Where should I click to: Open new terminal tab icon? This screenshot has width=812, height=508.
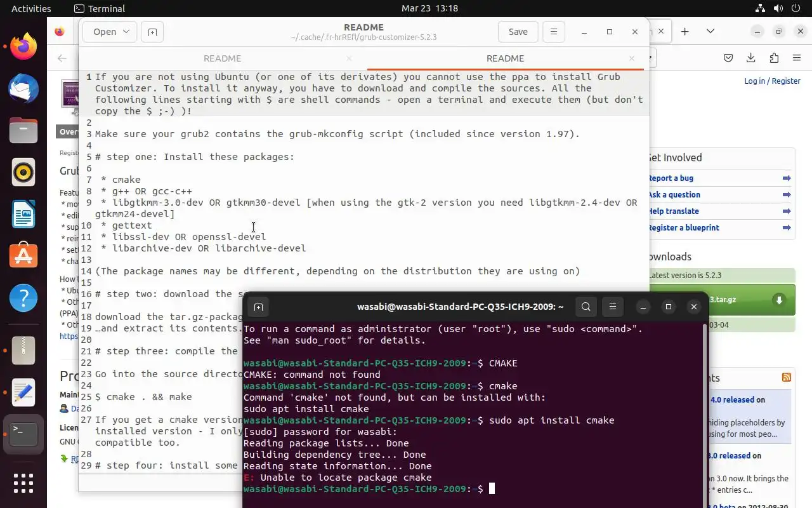click(x=258, y=307)
